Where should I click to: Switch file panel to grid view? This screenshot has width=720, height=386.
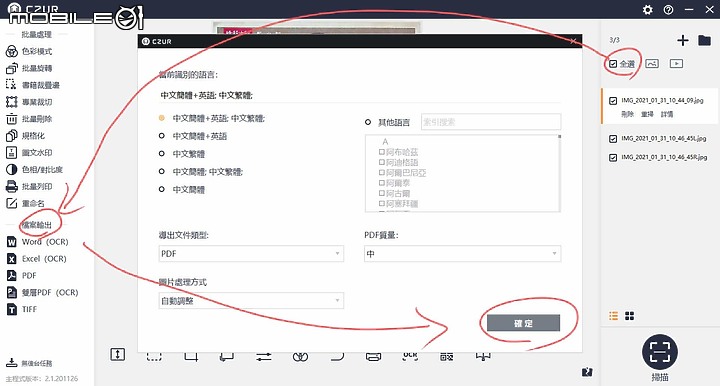point(630,316)
